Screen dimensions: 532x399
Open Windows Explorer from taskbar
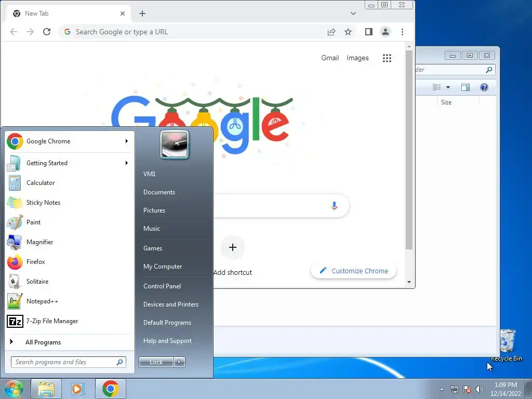click(x=46, y=389)
